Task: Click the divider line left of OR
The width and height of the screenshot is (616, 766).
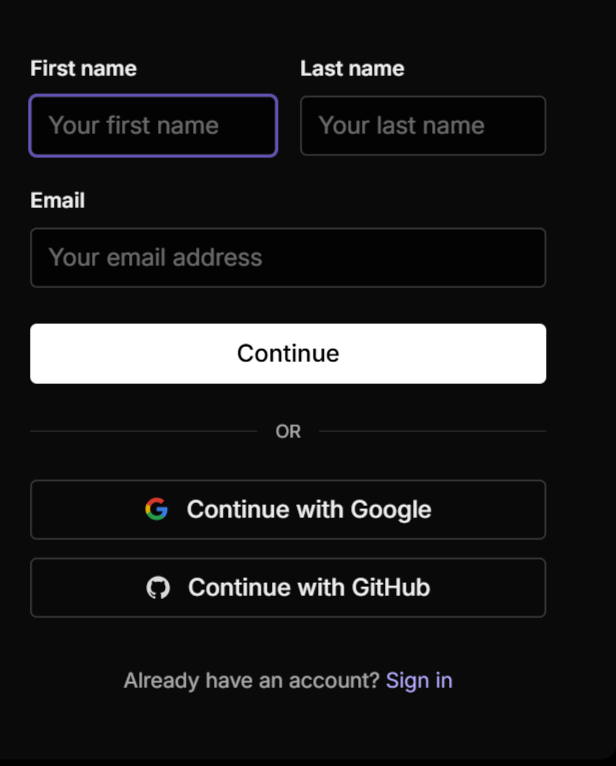Action: coord(144,431)
